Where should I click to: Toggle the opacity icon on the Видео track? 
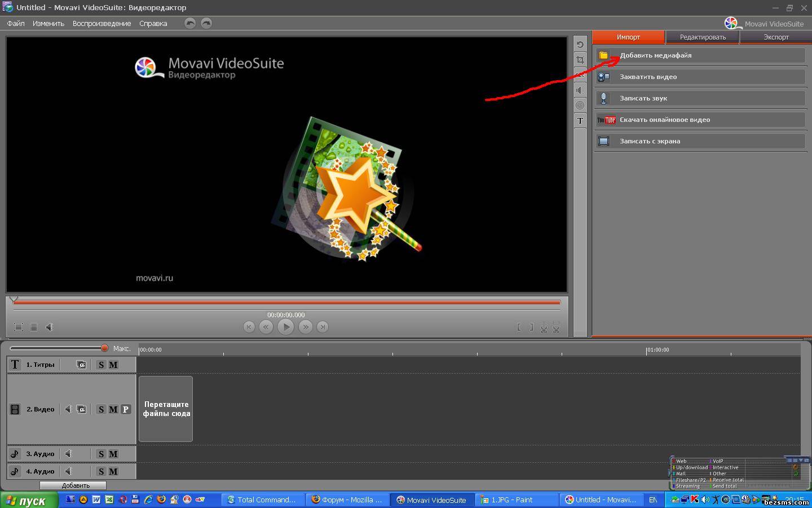click(82, 409)
